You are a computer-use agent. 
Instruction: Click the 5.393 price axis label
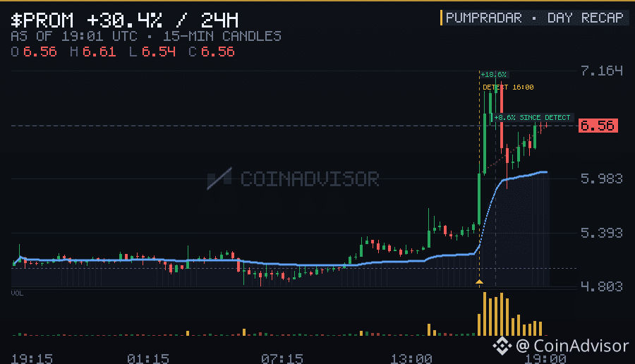point(601,233)
